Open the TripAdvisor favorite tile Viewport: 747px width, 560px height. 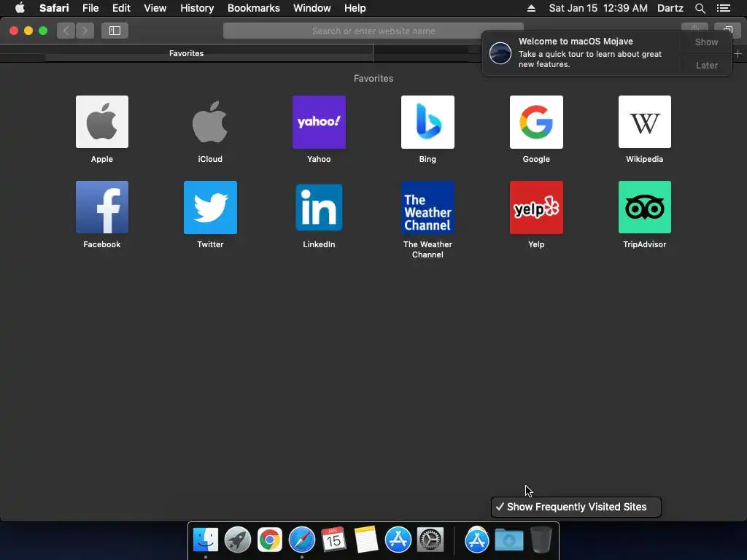pos(645,207)
